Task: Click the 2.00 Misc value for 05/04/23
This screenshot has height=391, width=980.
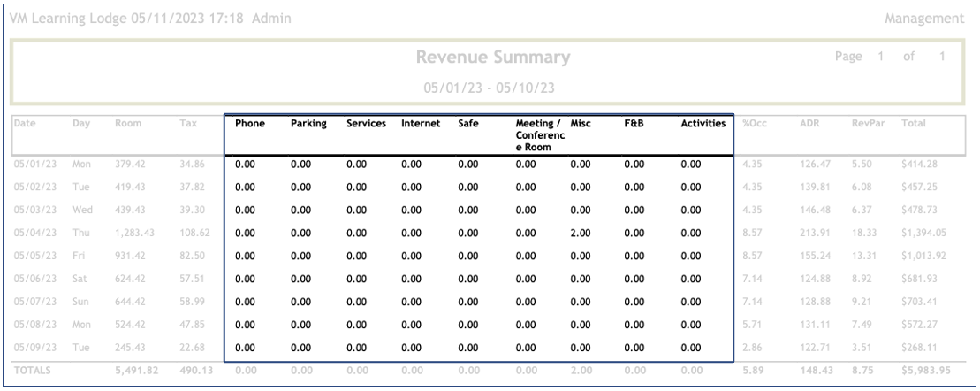Action: tap(581, 233)
